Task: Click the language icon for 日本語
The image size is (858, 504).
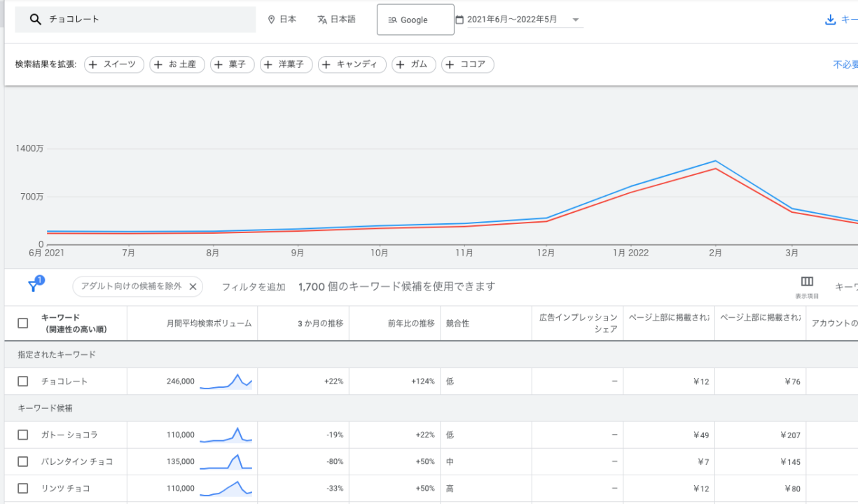Action: tap(322, 20)
